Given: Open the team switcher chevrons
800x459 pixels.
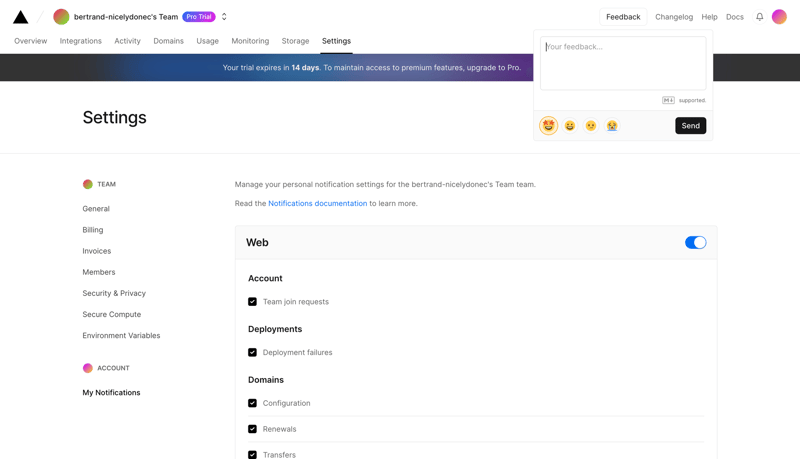Looking at the screenshot, I should coord(224,17).
